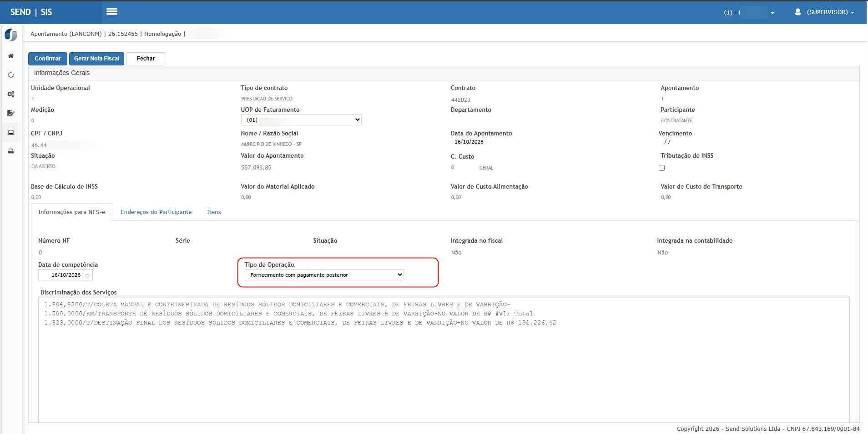Click the Fechar button
Viewport: 868px width, 434px height.
coord(146,59)
